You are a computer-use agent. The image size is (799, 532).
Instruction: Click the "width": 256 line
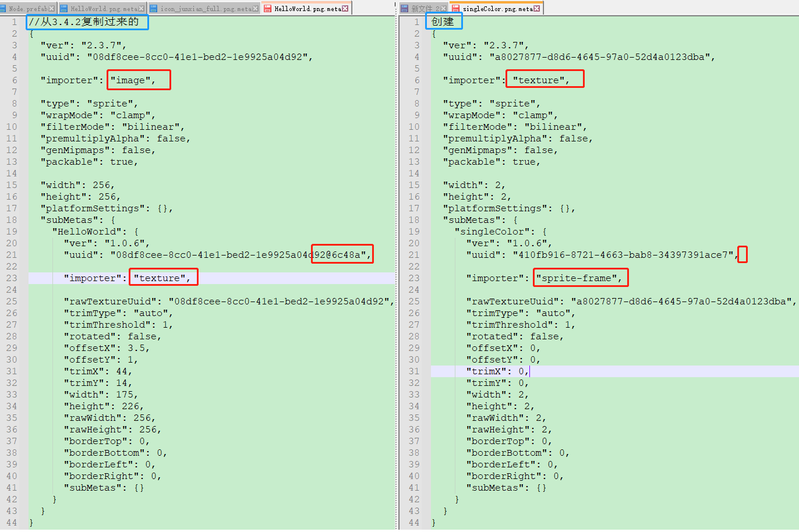click(x=78, y=185)
